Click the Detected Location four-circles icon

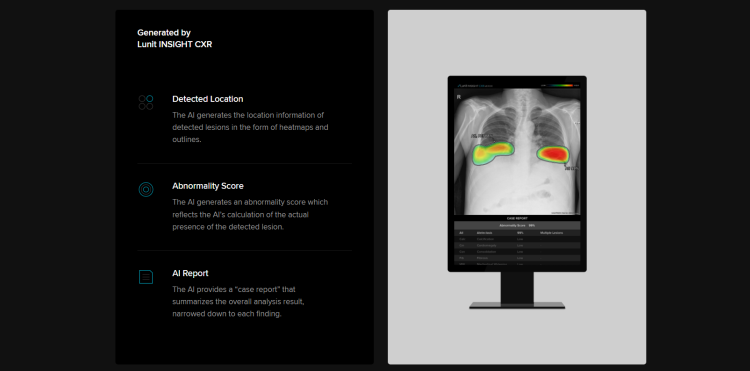click(146, 102)
